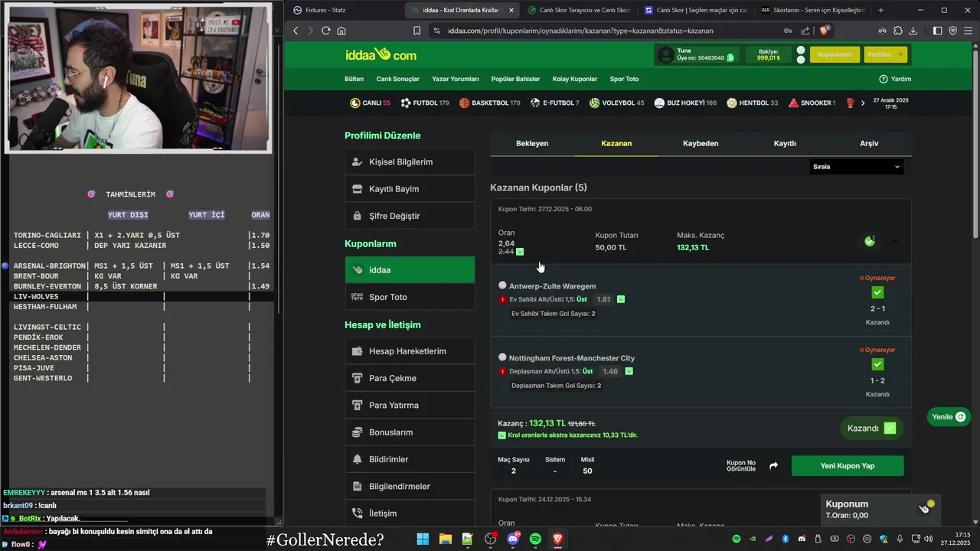
Task: Open the CANLI 55 live filter
Action: point(370,103)
